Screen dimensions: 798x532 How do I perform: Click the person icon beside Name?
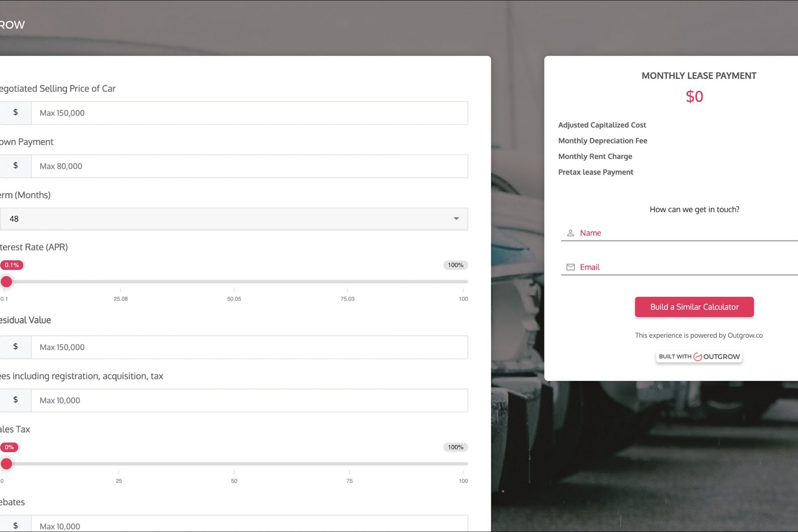coord(571,233)
